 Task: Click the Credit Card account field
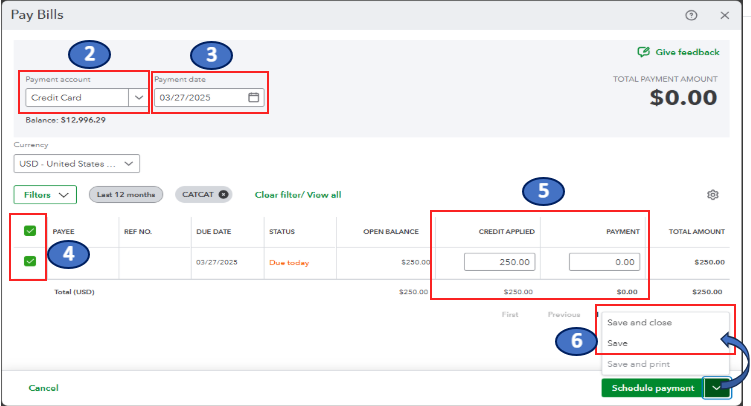[x=77, y=97]
